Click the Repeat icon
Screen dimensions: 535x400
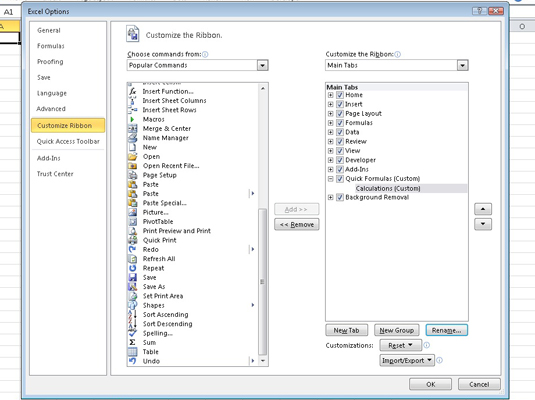(x=132, y=268)
